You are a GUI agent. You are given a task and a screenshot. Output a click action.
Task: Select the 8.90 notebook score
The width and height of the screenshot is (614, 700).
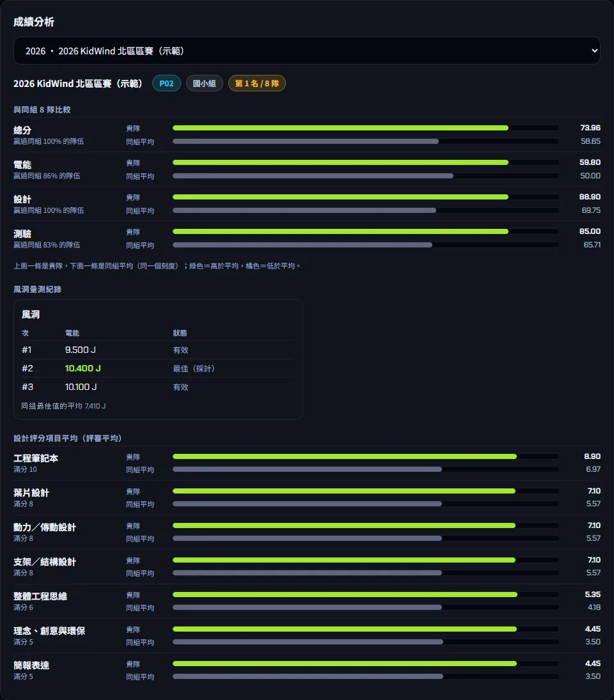(x=592, y=456)
